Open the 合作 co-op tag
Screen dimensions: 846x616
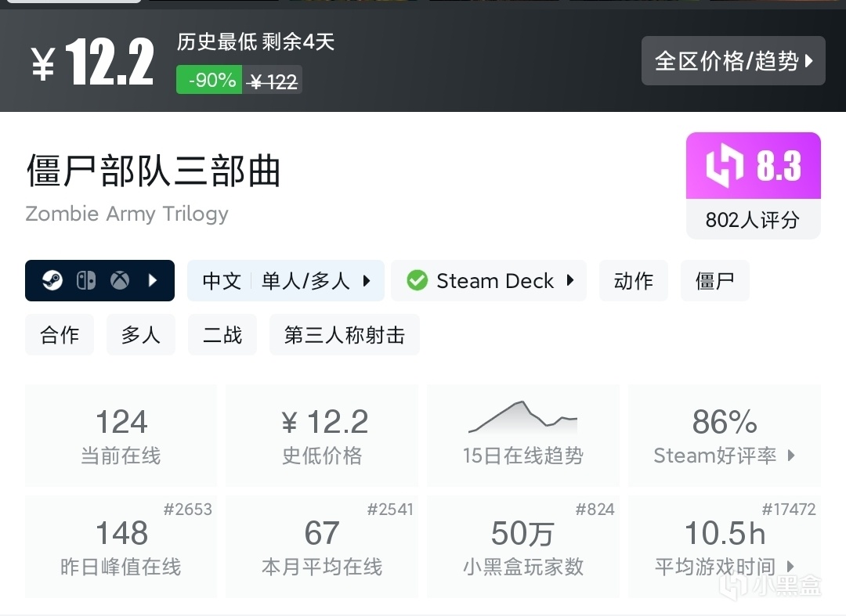(x=60, y=335)
